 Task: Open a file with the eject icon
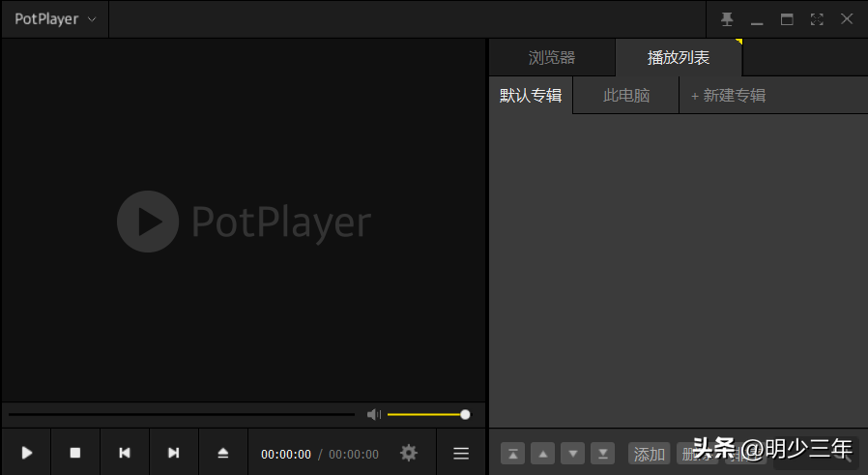223,453
